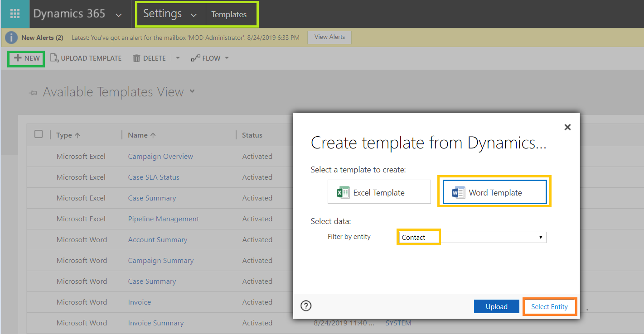The height and width of the screenshot is (334, 644).
Task: Check the select-all checkbox in the table header
Action: tap(39, 134)
